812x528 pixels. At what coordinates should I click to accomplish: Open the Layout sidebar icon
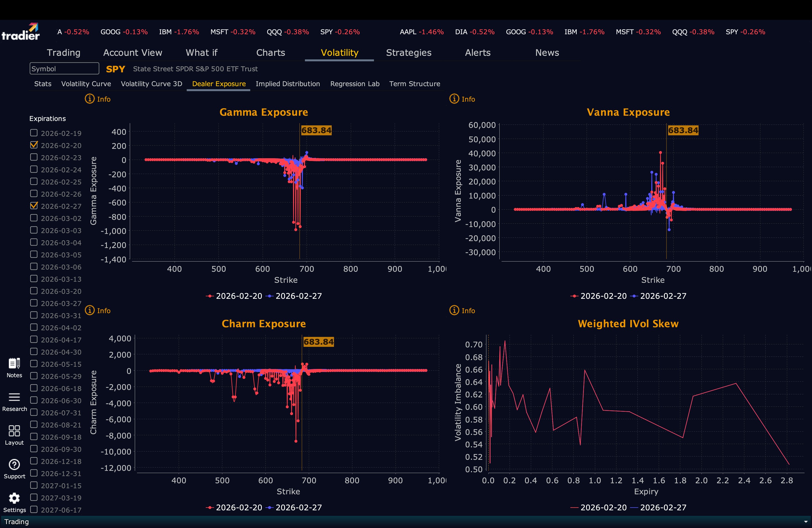pyautogui.click(x=14, y=431)
